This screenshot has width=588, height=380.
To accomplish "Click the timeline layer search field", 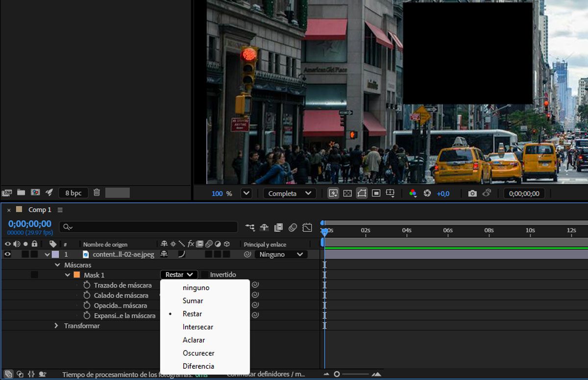I will (x=148, y=227).
